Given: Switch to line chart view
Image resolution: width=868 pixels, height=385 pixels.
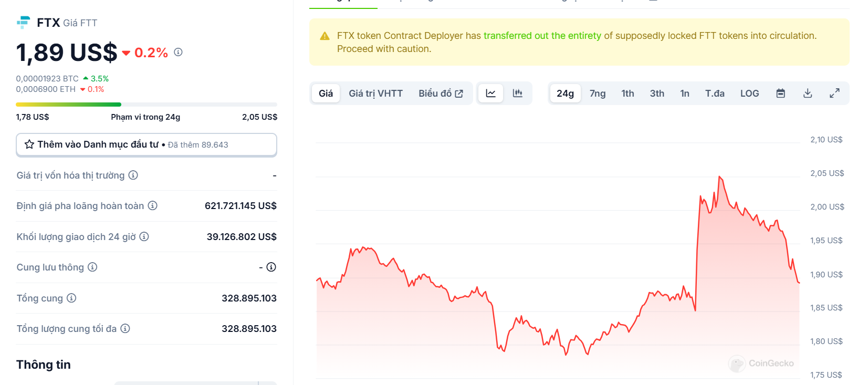Looking at the screenshot, I should pyautogui.click(x=491, y=93).
